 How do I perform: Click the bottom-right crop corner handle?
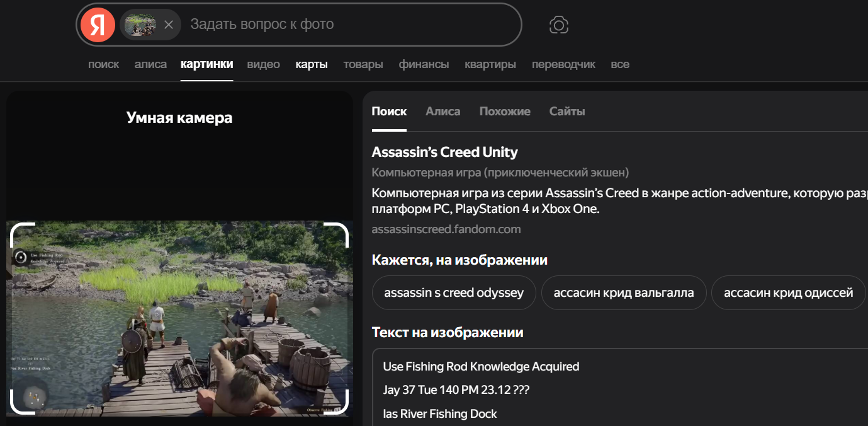(x=337, y=403)
